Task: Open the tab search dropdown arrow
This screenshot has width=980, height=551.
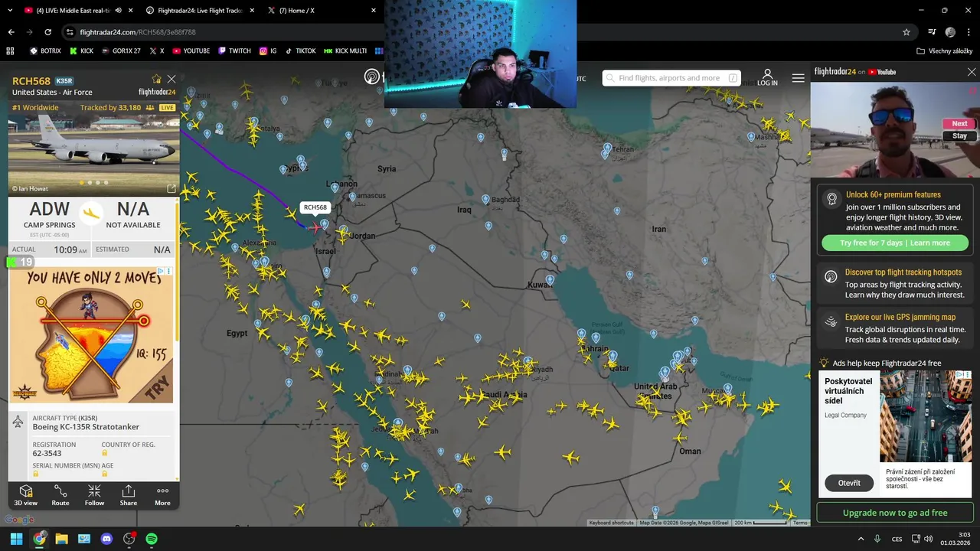Action: tap(9, 11)
